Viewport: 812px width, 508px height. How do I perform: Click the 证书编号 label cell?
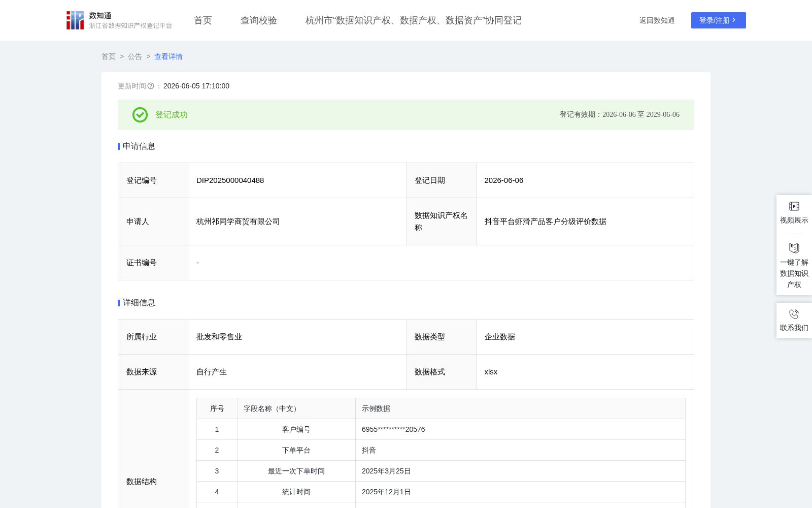click(x=153, y=263)
